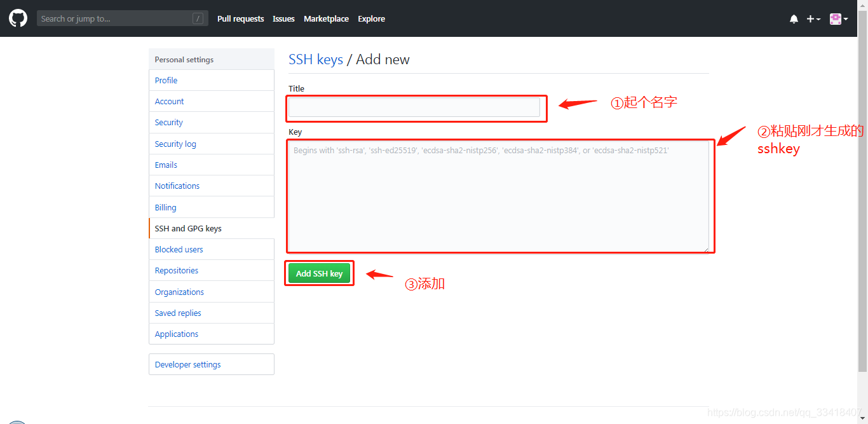
Task: Open Developer settings
Action: coord(187,364)
